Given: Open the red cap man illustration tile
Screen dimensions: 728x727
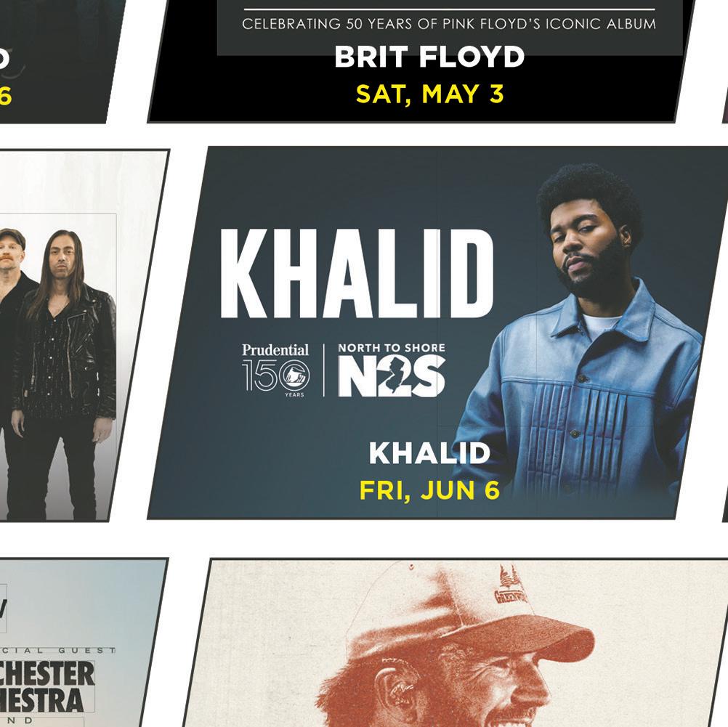Looking at the screenshot, I should tap(455, 643).
